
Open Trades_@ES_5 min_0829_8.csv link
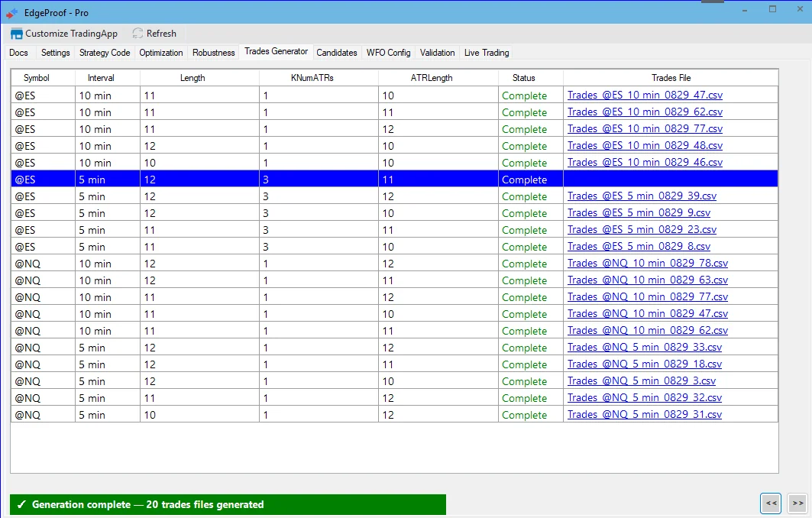(639, 247)
